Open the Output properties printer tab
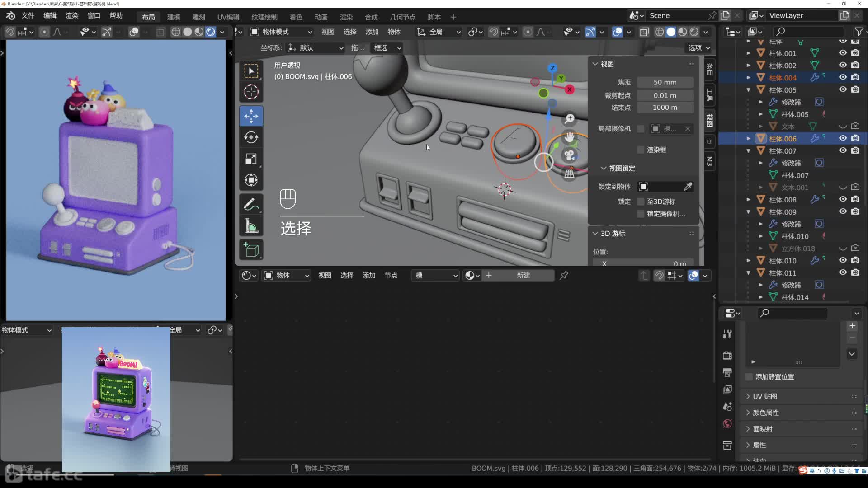The height and width of the screenshot is (488, 868). pyautogui.click(x=727, y=373)
